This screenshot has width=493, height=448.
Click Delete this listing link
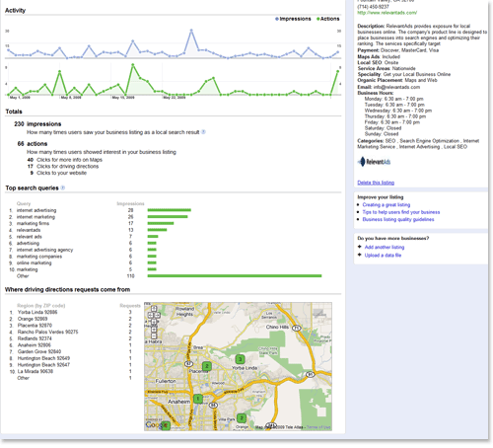pos(376,183)
